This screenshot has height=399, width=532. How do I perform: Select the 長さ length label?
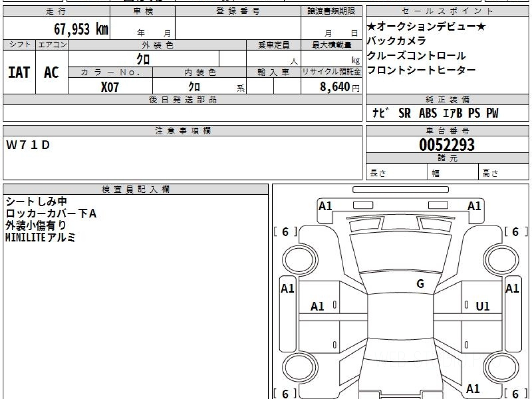[377, 174]
